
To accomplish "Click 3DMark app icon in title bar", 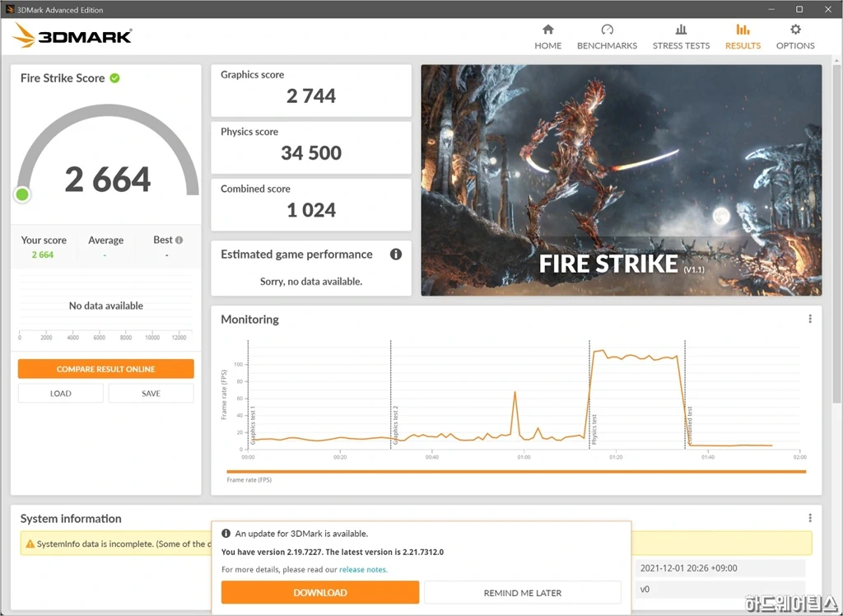I will 9,9.
